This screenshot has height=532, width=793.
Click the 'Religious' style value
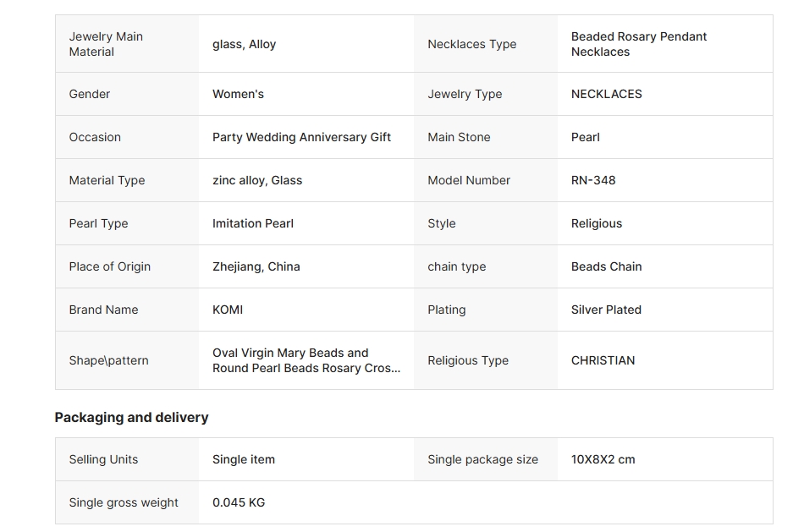coord(596,223)
